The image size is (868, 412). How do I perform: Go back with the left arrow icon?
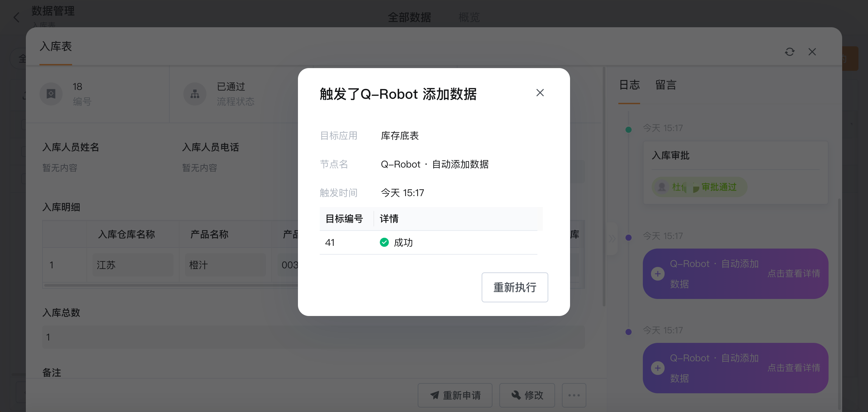16,17
